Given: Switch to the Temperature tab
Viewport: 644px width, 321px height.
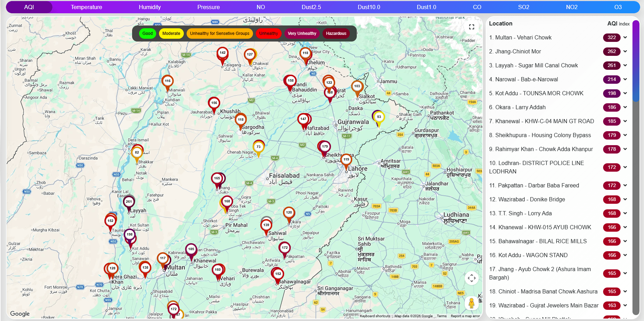Looking at the screenshot, I should (x=86, y=7).
